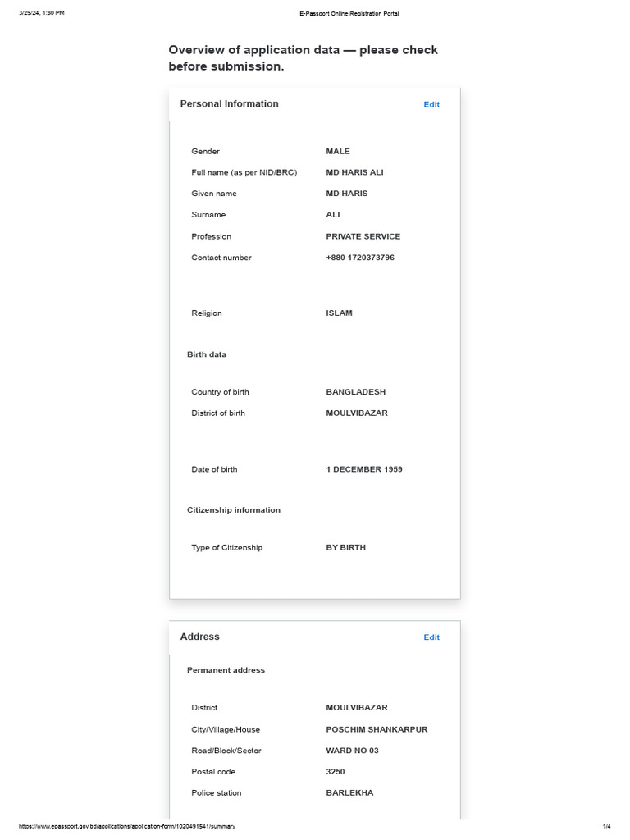Click the E-Passport Online Registration Portal title
630x840 pixels.
[349, 14]
